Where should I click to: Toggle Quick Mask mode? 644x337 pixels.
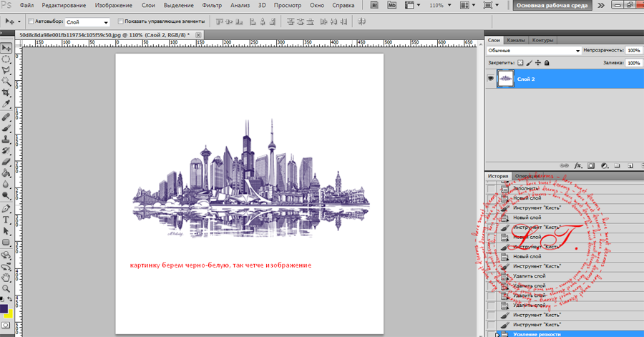click(x=6, y=325)
